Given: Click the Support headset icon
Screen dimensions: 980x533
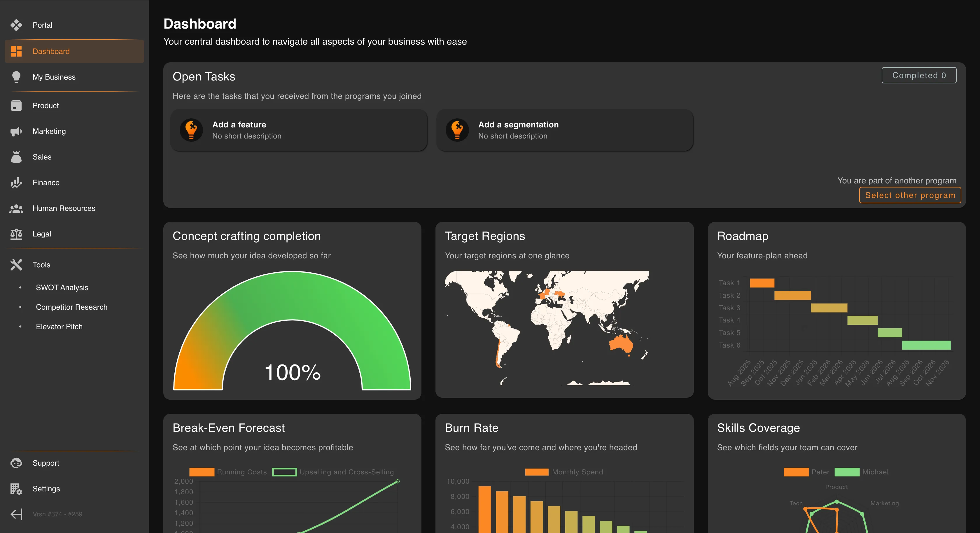Looking at the screenshot, I should 16,463.
